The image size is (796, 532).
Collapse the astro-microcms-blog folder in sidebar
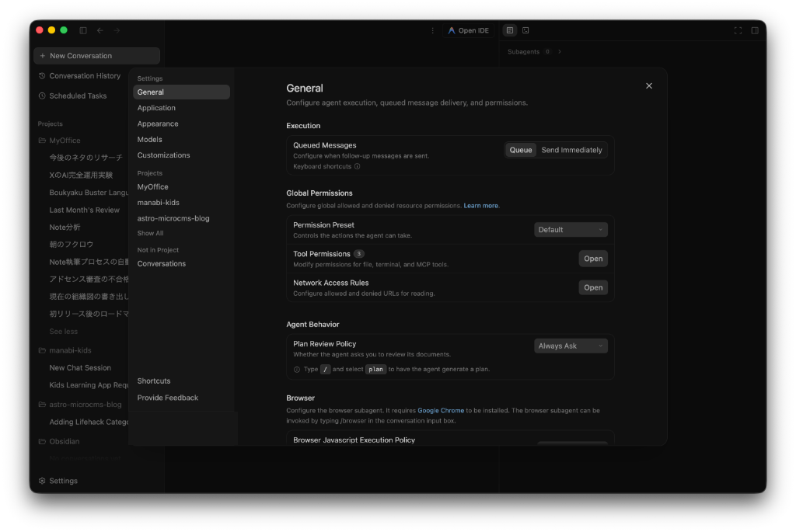(x=80, y=405)
